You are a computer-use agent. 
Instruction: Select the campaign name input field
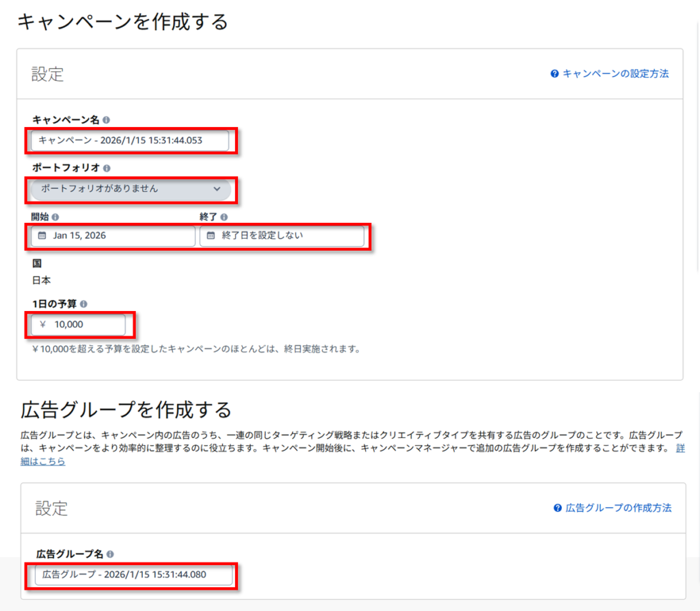pos(130,141)
